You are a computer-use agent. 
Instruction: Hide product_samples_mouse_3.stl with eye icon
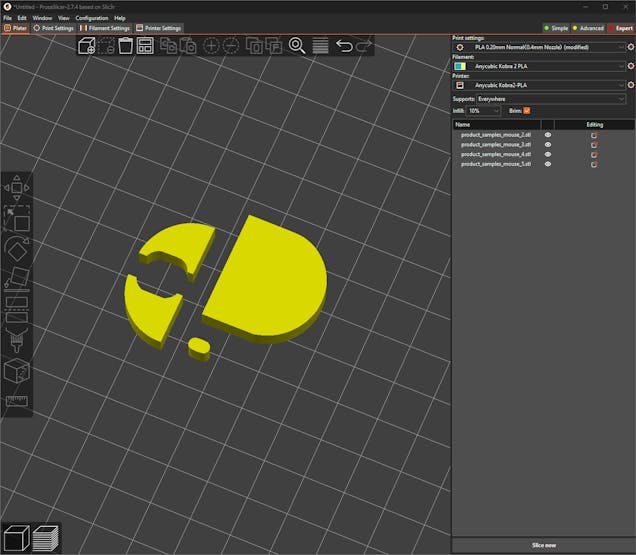tap(548, 144)
